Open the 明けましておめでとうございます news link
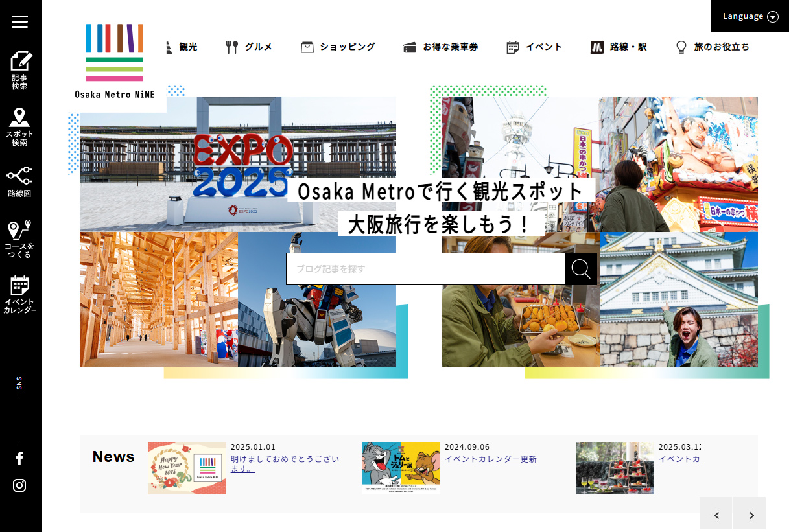Viewport: 791px width, 532px height. click(x=285, y=464)
